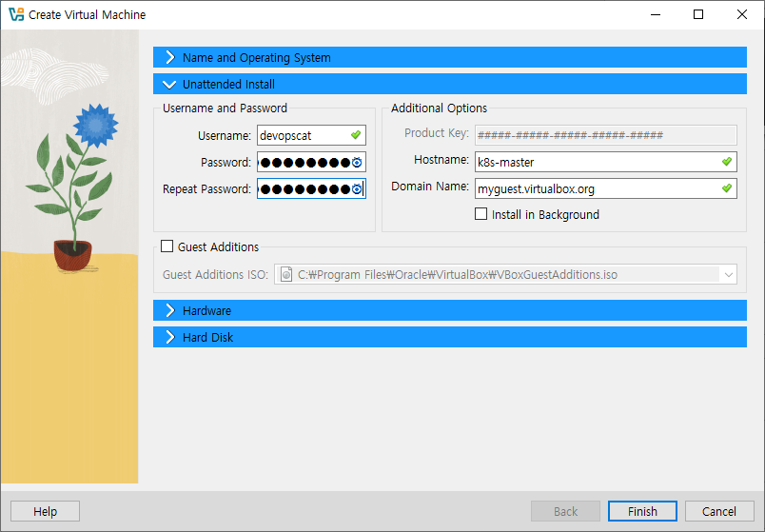
Task: Minimize the Create Virtual Machine window
Action: tap(656, 14)
